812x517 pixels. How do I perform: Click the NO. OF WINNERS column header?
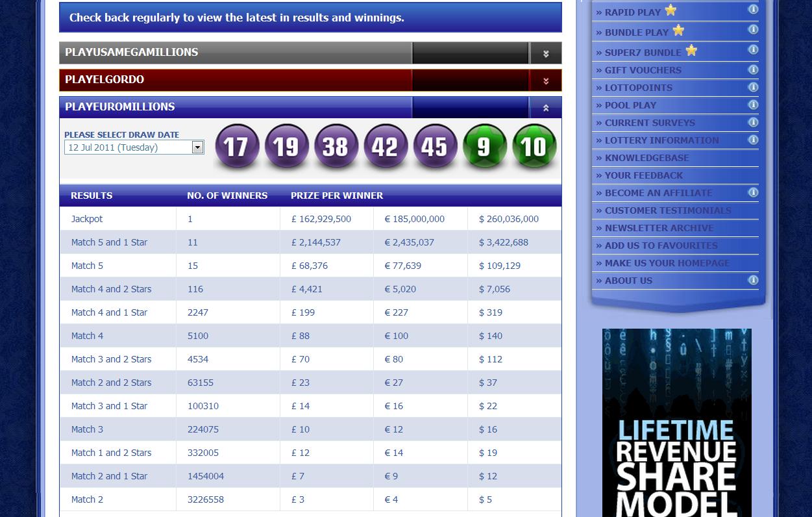point(227,195)
